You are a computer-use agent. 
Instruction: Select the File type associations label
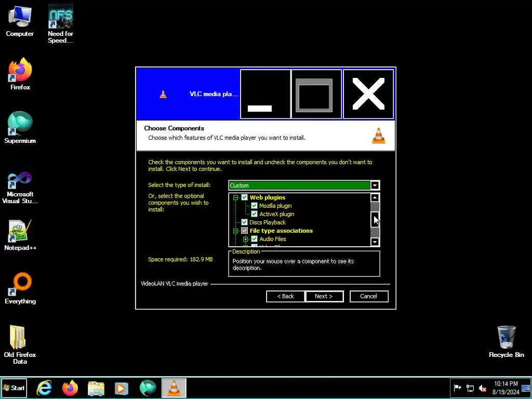[281, 231]
